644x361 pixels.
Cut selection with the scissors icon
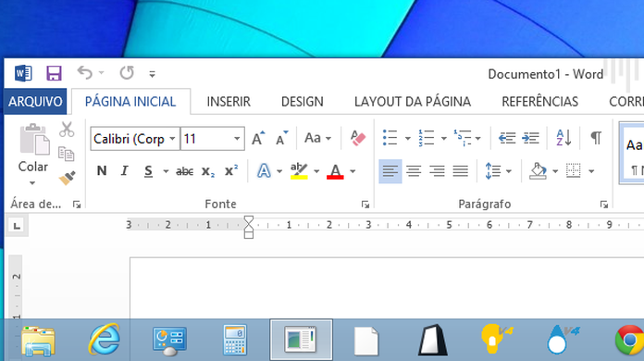[x=67, y=130]
